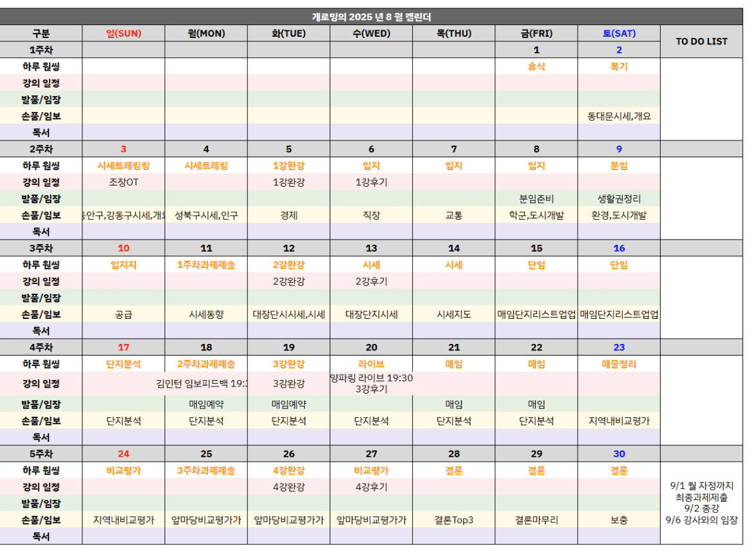Select the '결론Top3' cell

pos(454,520)
